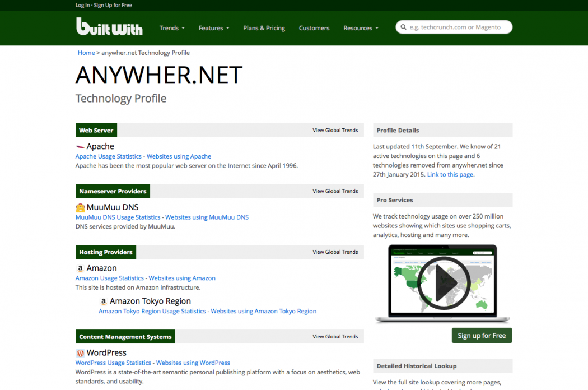Image resolution: width=588 pixels, height=390 pixels.
Task: Select the Customers menu item
Action: click(314, 27)
